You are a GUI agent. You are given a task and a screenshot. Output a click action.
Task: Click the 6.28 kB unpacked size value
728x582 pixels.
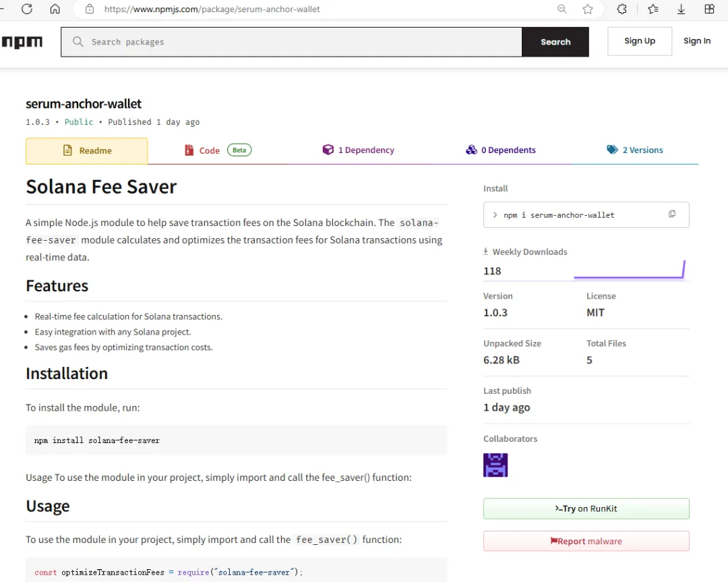click(502, 360)
